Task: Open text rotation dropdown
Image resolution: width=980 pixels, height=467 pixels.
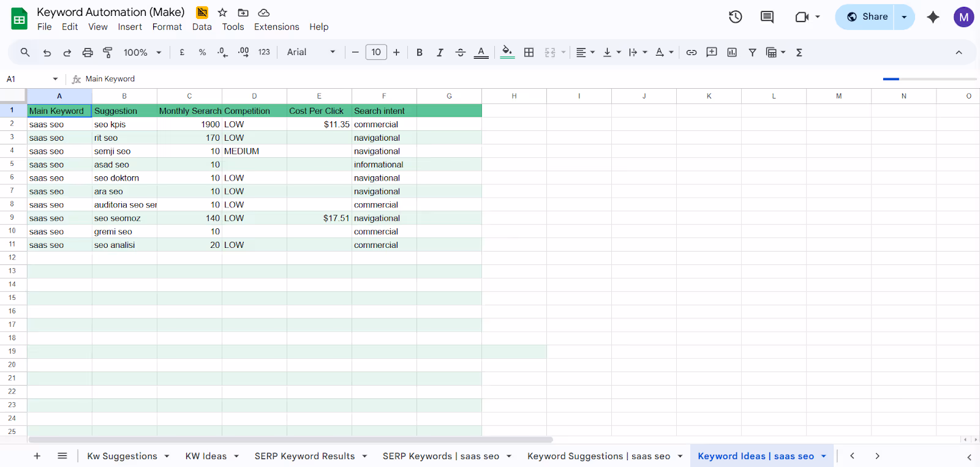Action: (664, 53)
